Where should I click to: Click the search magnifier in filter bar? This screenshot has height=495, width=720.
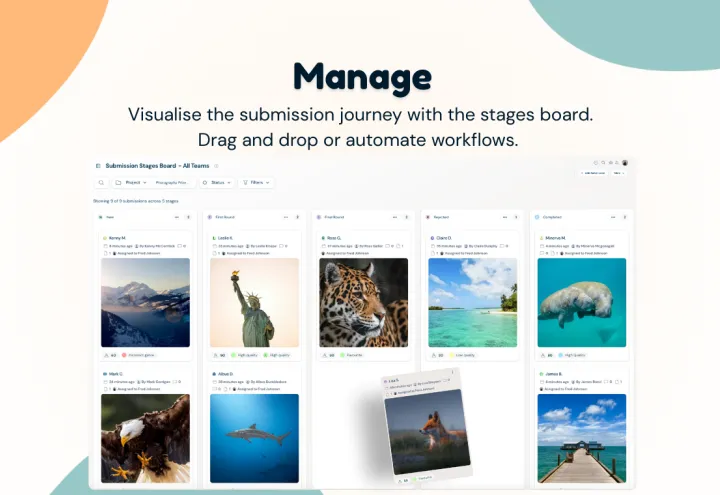(101, 183)
